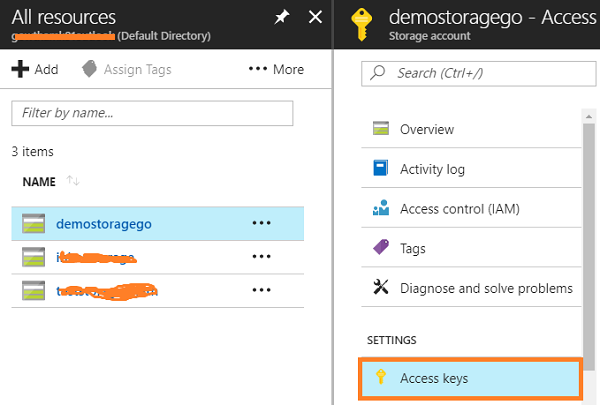Click the Diagnose and solve problems wrench icon
The image size is (600, 405).
point(380,288)
